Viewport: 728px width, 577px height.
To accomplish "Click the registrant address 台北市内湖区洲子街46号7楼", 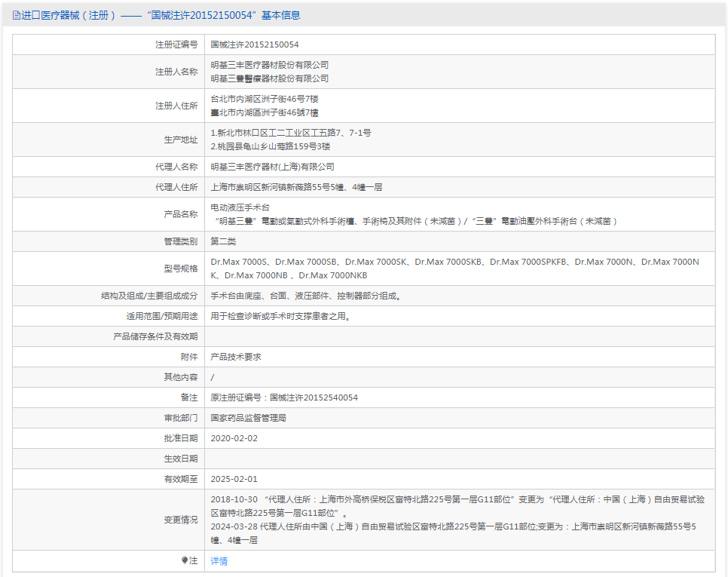I will tap(264, 99).
